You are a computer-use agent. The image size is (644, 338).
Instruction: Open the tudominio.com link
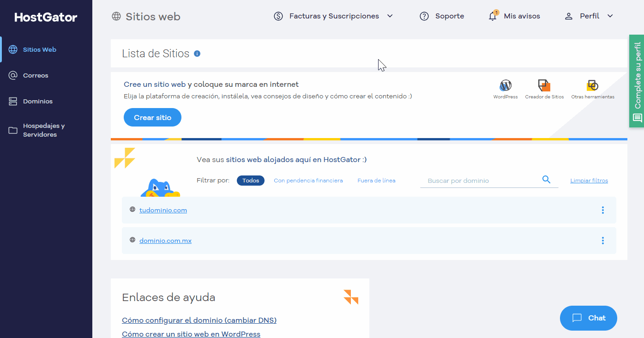[x=163, y=210]
